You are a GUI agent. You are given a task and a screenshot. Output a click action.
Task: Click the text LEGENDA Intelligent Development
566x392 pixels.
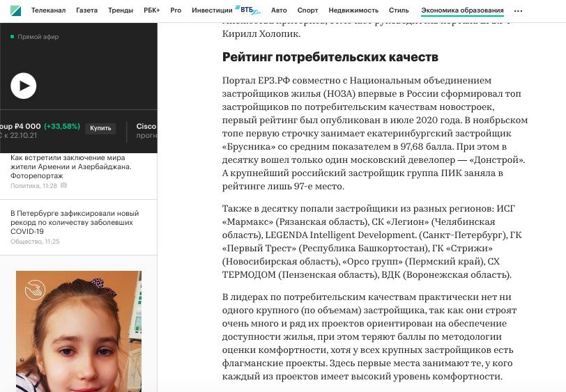[x=341, y=235]
